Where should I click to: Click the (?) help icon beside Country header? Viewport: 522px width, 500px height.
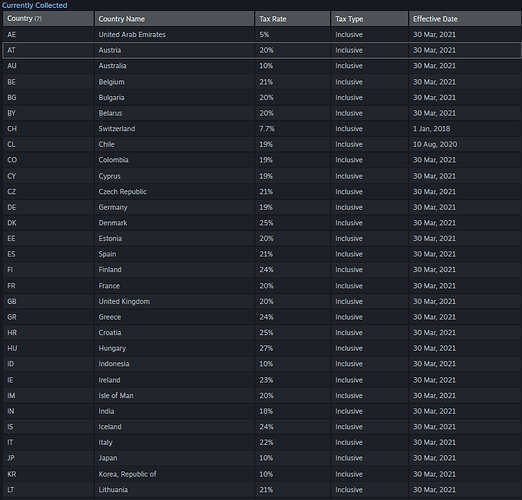pyautogui.click(x=38, y=19)
